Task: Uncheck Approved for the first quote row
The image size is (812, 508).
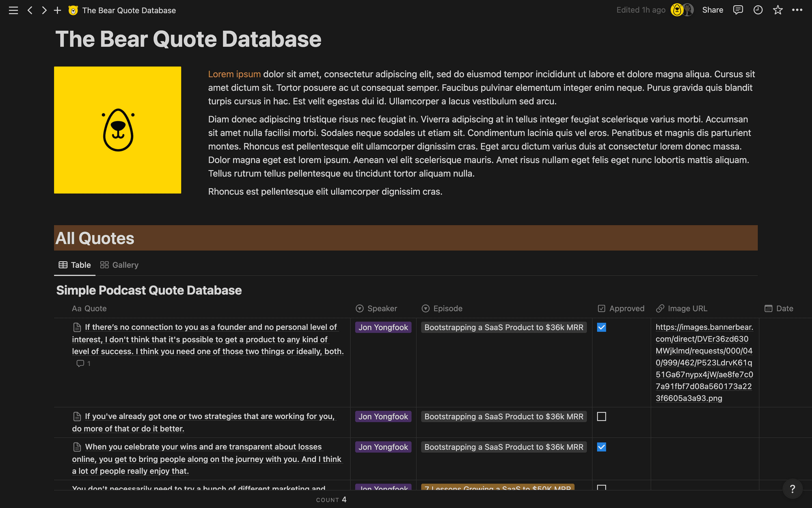Action: (601, 327)
